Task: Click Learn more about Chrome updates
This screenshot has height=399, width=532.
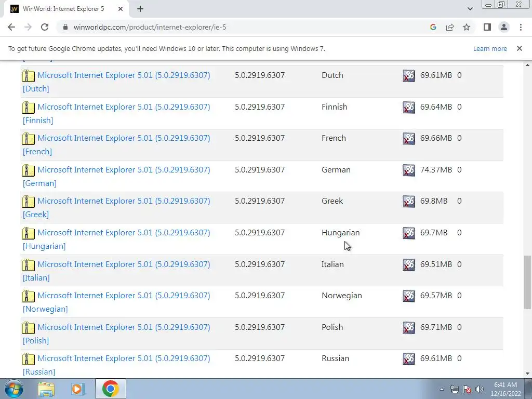Action: 490,48
